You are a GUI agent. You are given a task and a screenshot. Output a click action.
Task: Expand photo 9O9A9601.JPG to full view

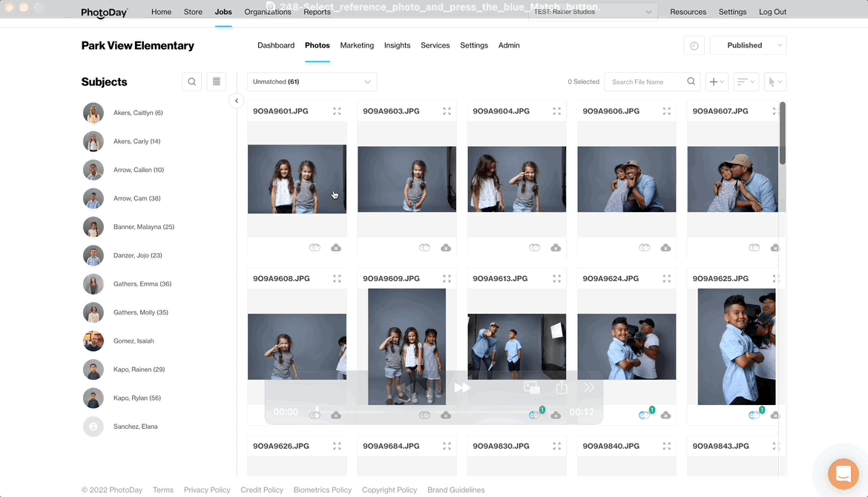337,111
